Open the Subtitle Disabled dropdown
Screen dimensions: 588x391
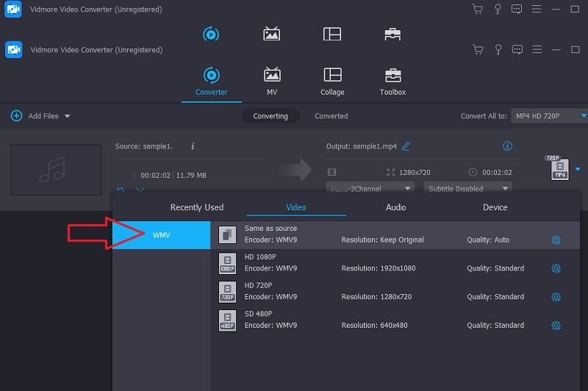457,188
